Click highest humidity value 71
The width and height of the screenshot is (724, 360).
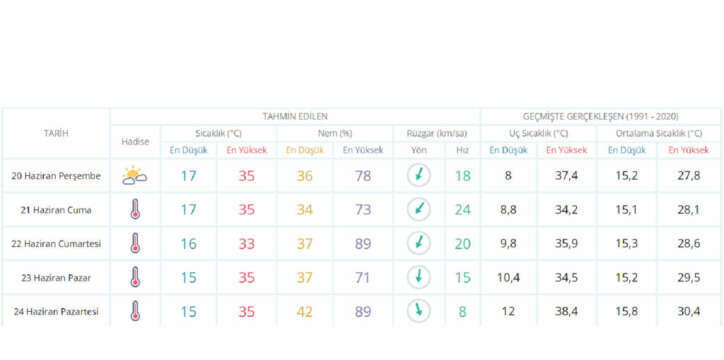(x=363, y=278)
